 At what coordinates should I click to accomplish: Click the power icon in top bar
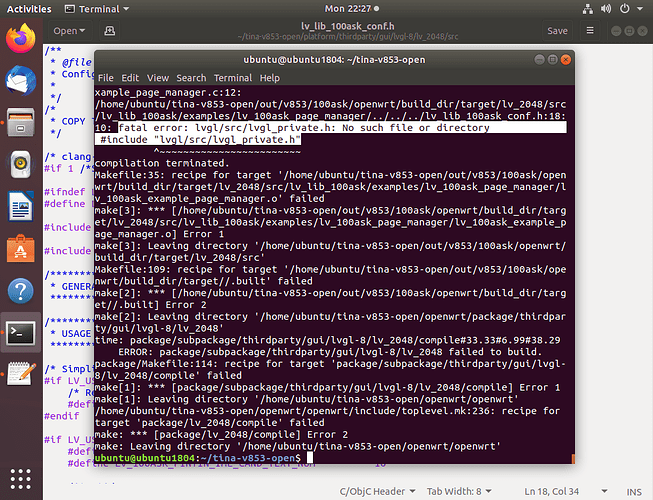click(x=624, y=9)
